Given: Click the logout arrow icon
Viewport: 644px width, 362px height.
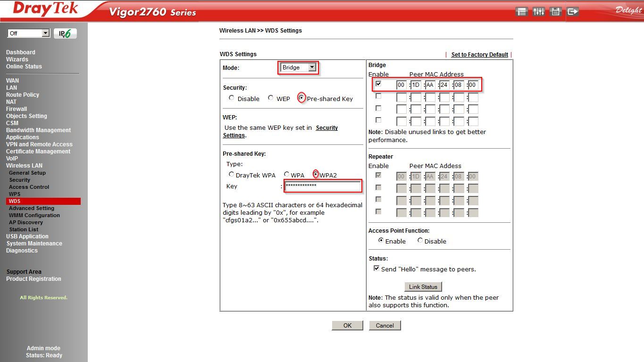Looking at the screenshot, I should (573, 11).
